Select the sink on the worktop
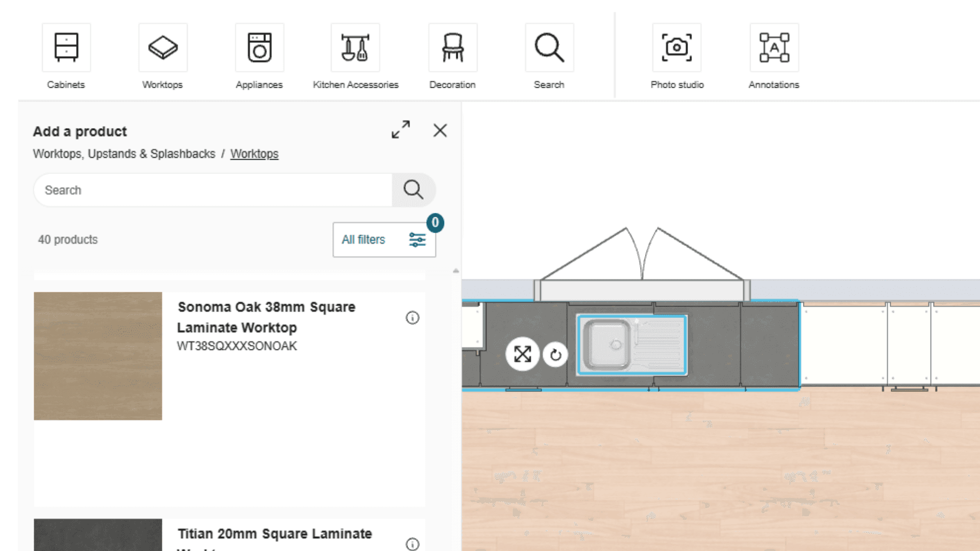 tap(632, 345)
